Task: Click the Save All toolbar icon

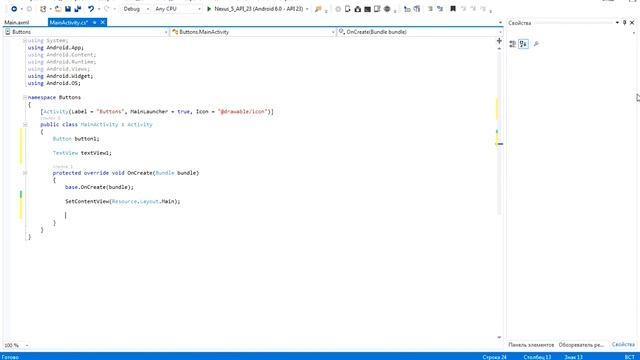Action: (78, 9)
